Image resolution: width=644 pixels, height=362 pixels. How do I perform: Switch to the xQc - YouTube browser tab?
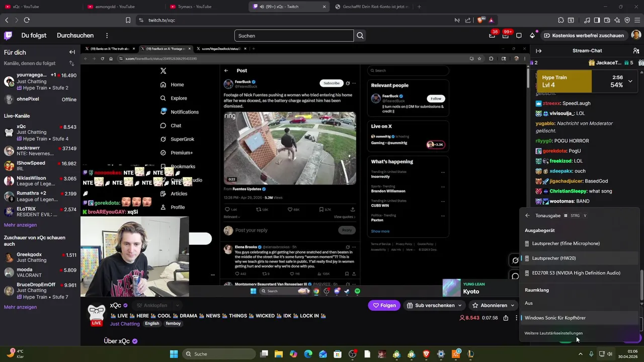click(x=40, y=7)
